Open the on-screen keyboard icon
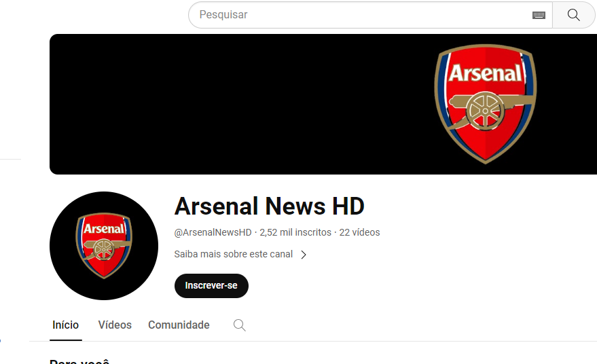The width and height of the screenshot is (597, 364). (539, 15)
